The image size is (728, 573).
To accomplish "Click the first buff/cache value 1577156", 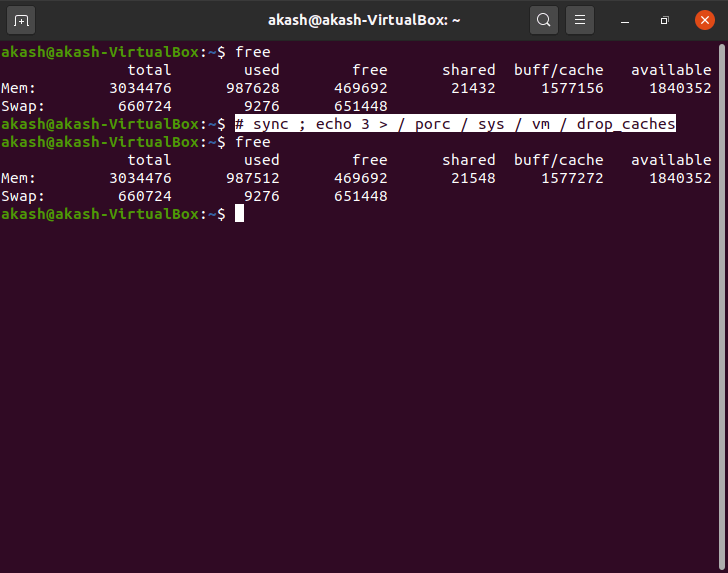I will (572, 88).
